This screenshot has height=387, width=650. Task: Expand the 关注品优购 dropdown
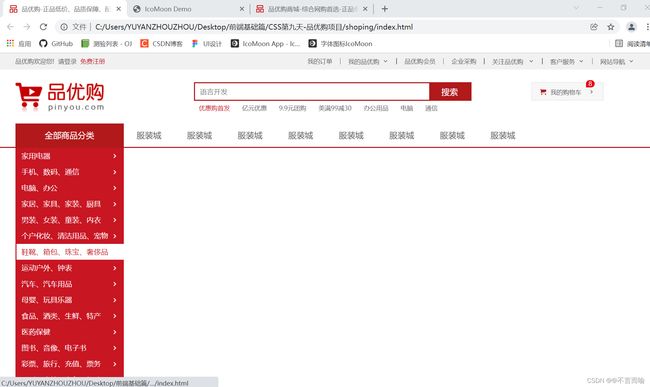[513, 61]
